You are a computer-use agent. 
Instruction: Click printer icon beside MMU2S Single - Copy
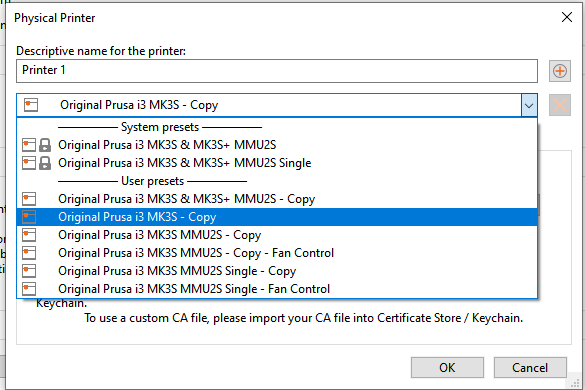click(29, 271)
